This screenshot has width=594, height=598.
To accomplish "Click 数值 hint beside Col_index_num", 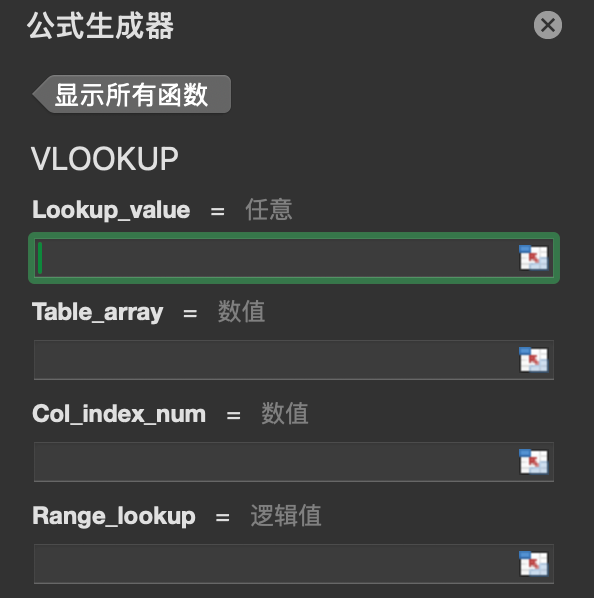I will (x=285, y=413).
